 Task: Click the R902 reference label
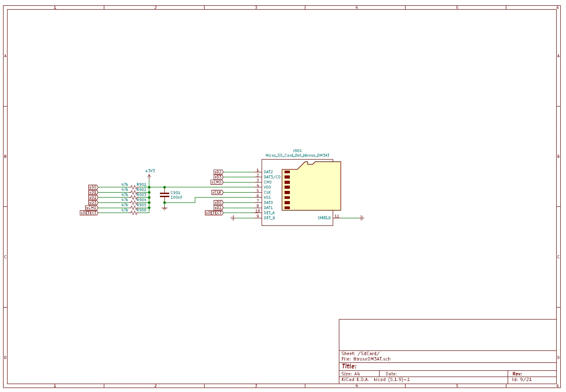coord(141,190)
